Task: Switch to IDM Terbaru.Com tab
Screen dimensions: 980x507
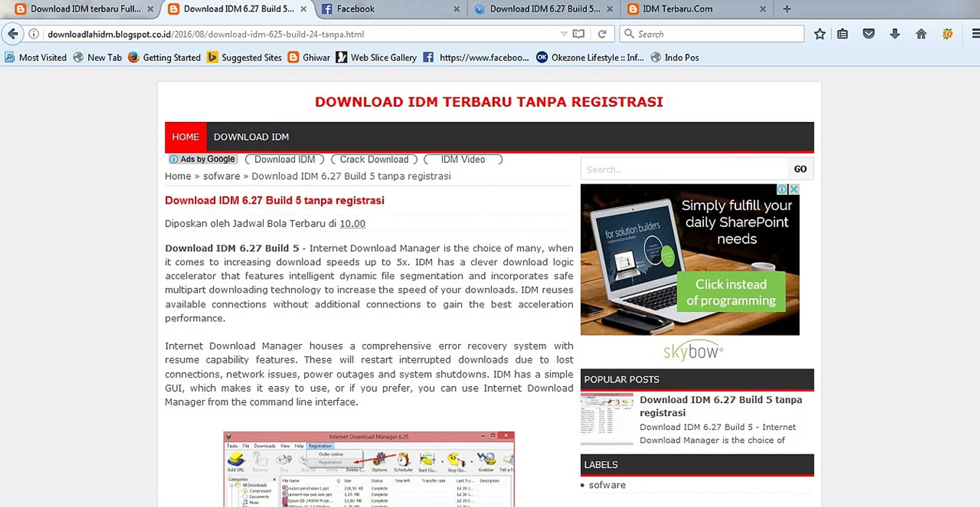Action: [697, 9]
